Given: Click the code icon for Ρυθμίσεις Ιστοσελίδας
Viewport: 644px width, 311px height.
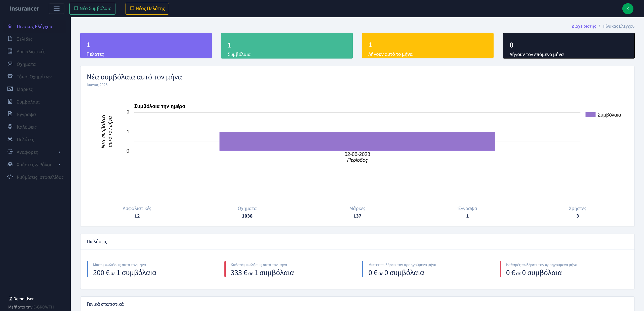Looking at the screenshot, I should point(10,177).
